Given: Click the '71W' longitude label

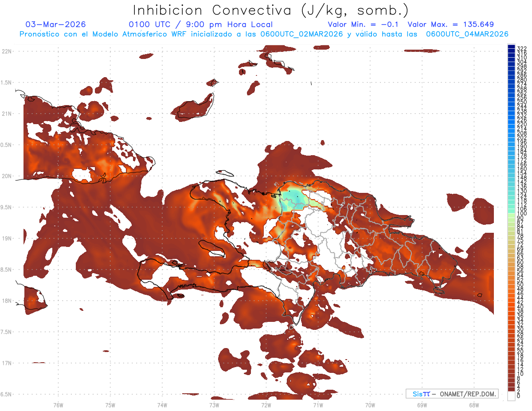Looking at the screenshot, I should 318,405.
